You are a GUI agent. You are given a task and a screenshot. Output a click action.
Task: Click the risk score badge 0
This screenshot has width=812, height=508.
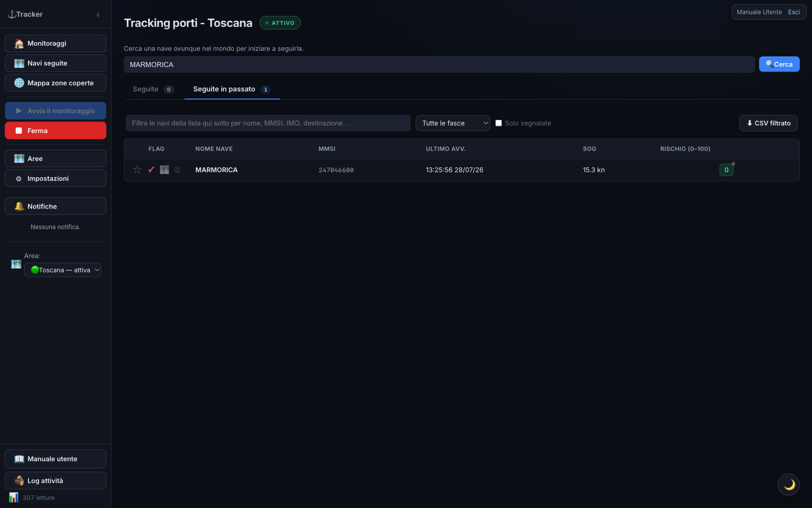(x=726, y=170)
